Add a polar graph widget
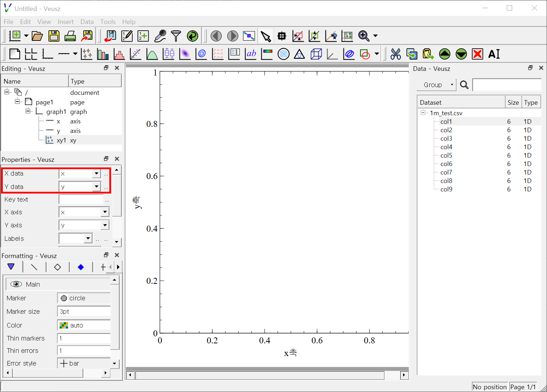 coord(284,54)
